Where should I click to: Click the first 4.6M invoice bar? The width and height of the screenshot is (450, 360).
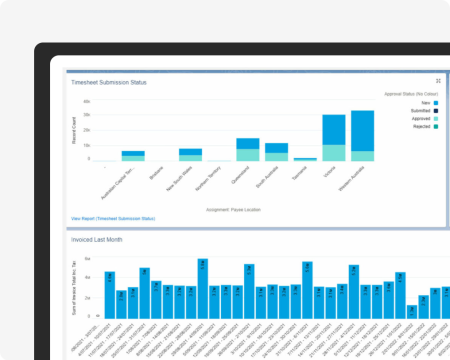[110, 295]
